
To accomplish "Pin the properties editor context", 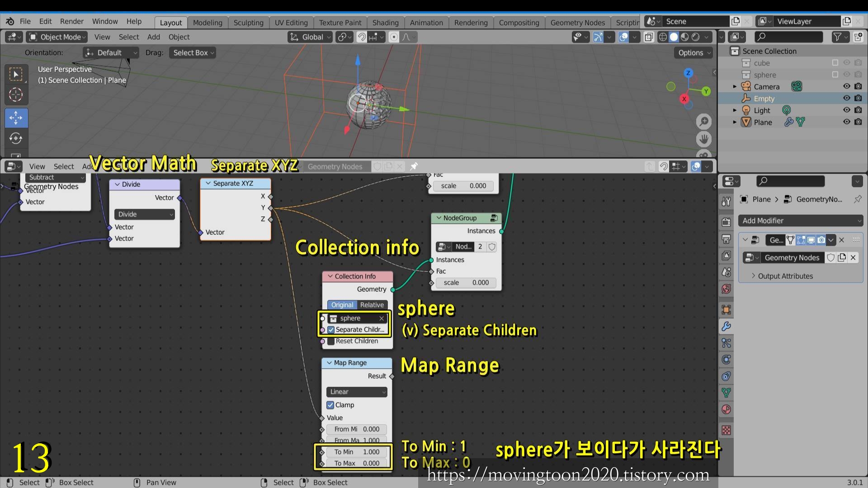I will point(858,199).
